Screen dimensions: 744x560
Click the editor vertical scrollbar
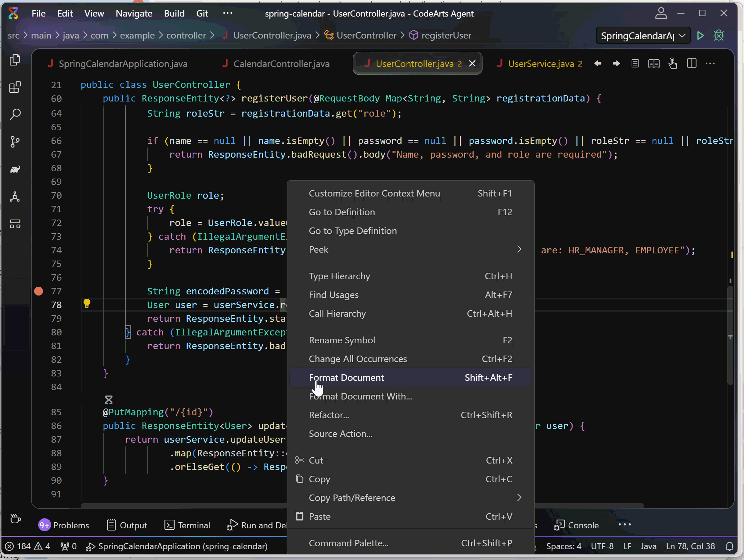coord(730,335)
